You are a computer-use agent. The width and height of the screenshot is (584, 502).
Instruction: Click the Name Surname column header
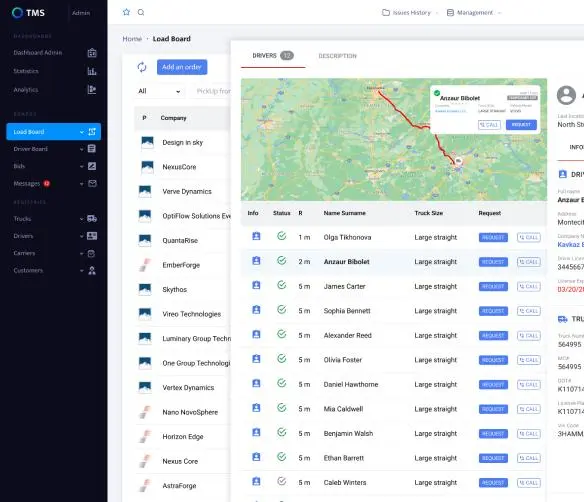(x=345, y=213)
